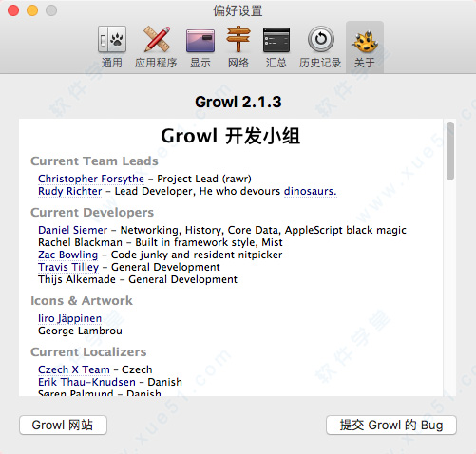Click the Icons & Artwork heading

(82, 301)
